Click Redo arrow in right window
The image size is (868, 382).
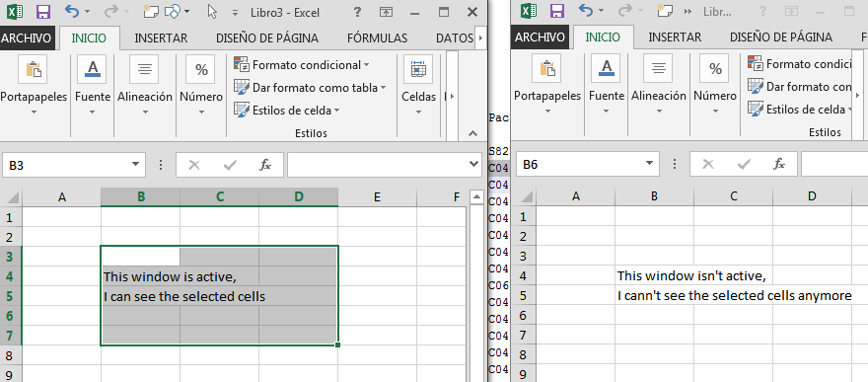pyautogui.click(x=625, y=11)
